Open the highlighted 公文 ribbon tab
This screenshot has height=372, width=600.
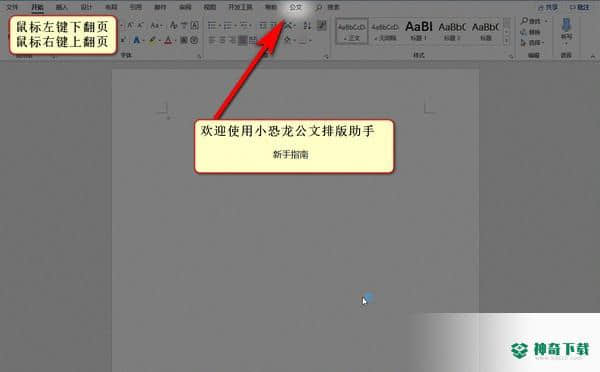point(295,7)
